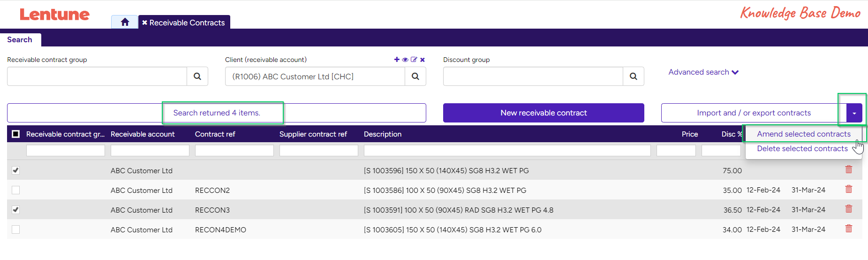Clear client field x icon
The height and width of the screenshot is (260, 868).
[x=423, y=60]
